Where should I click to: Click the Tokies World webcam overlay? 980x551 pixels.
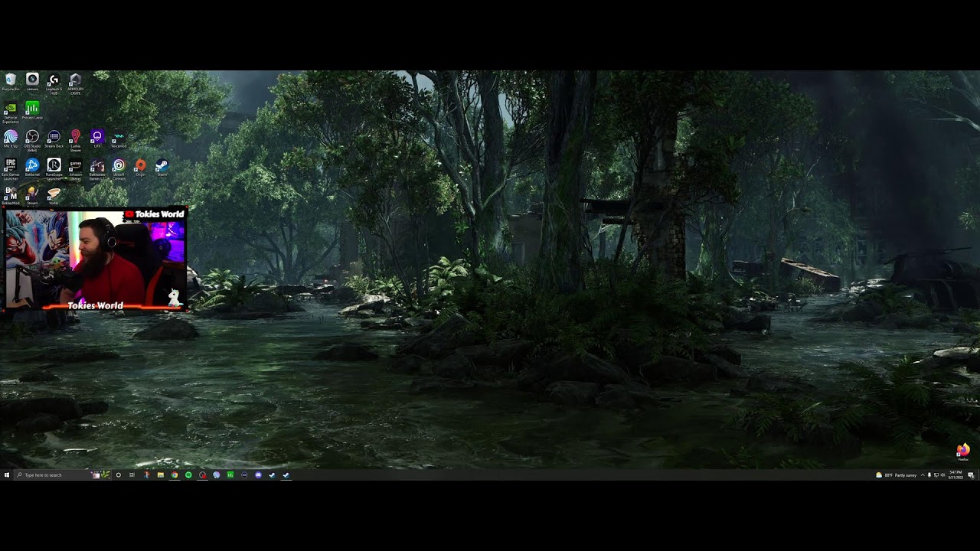pos(95,259)
